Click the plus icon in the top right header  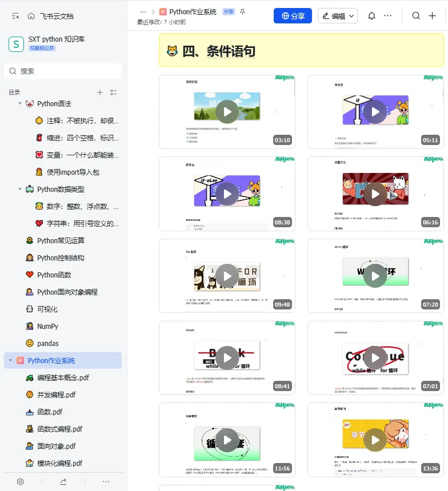(x=433, y=15)
